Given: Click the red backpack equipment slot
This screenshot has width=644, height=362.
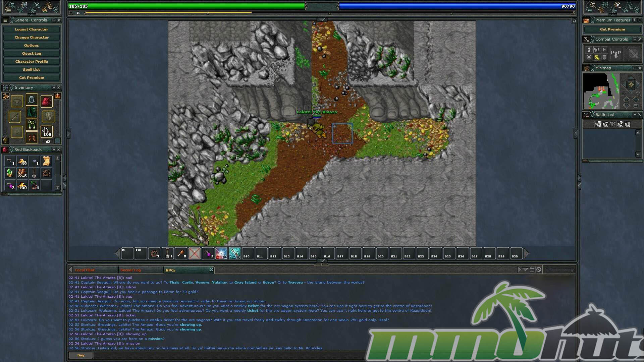Looking at the screenshot, I should click(x=46, y=101).
